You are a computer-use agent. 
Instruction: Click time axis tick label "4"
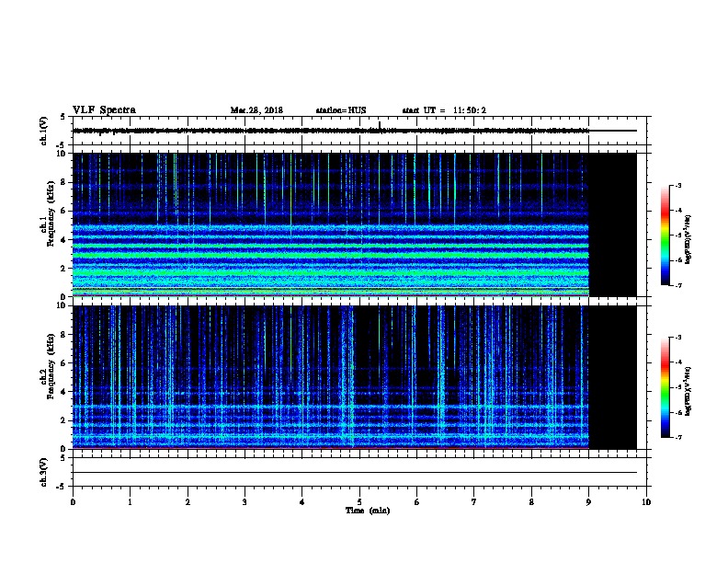click(x=302, y=501)
